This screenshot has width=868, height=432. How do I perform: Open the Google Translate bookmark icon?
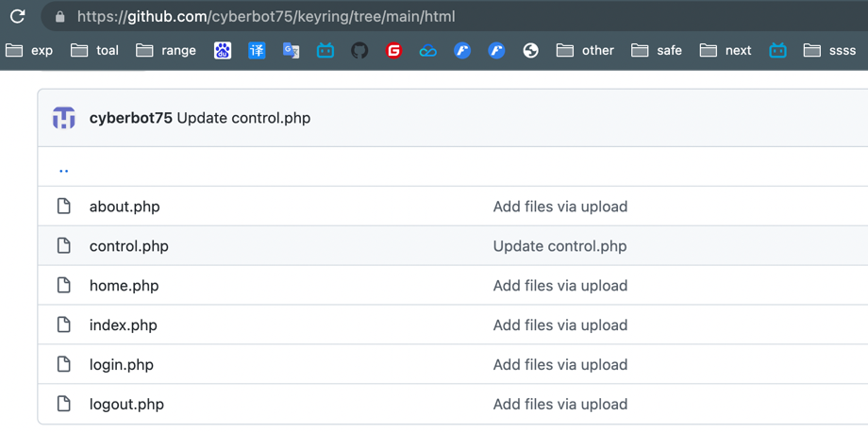(291, 50)
